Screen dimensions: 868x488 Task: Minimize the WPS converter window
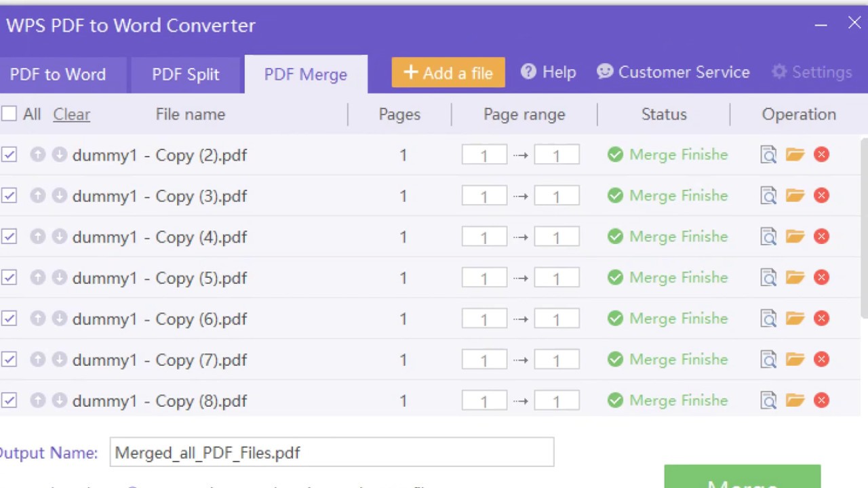click(821, 25)
